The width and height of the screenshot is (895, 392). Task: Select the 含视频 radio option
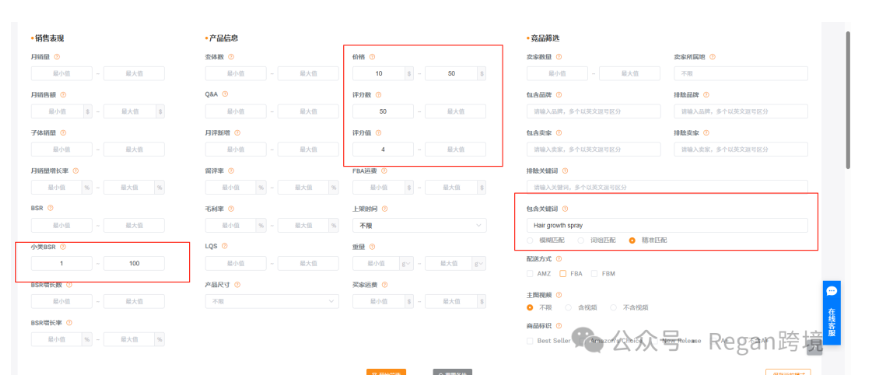[x=569, y=307]
